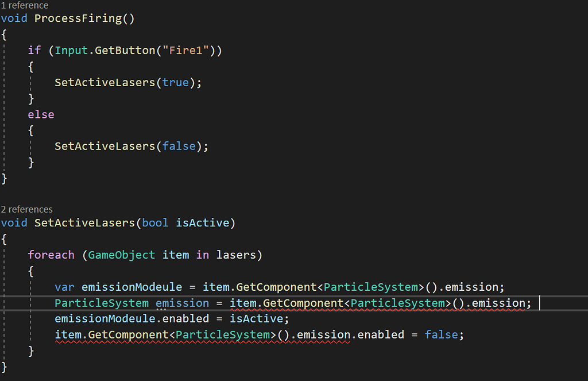Click the SetActiveLasers method definition name
Image resolution: width=588 pixels, height=381 pixels.
[84, 222]
